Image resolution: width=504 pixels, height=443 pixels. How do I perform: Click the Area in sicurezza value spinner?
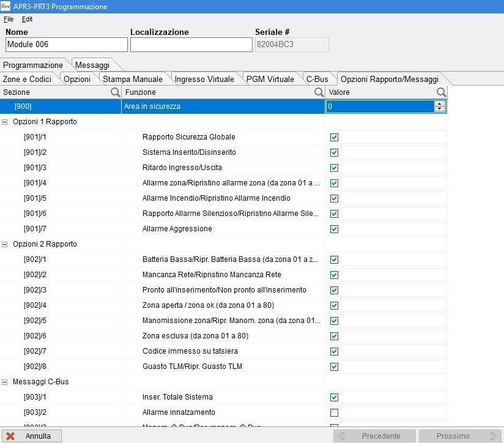pyautogui.click(x=439, y=106)
